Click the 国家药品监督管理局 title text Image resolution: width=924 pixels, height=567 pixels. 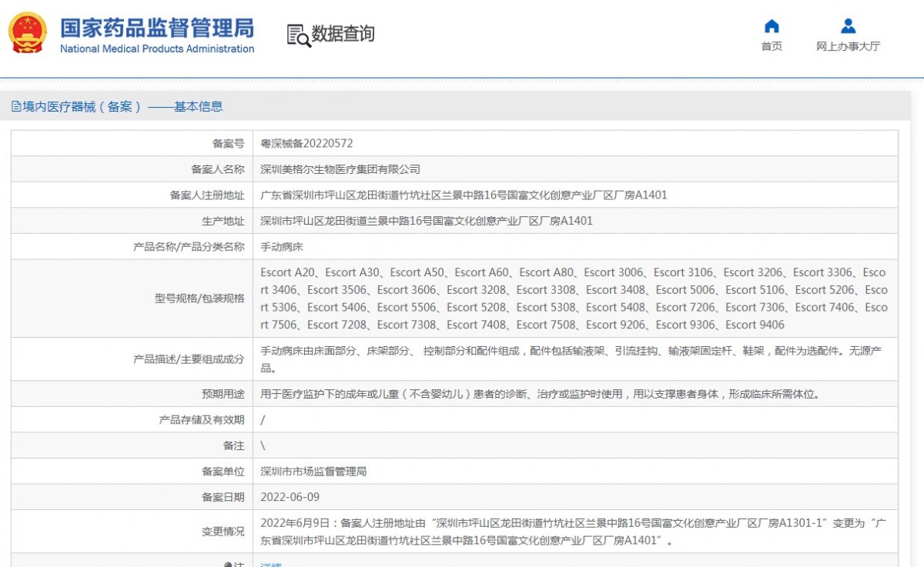point(157,28)
